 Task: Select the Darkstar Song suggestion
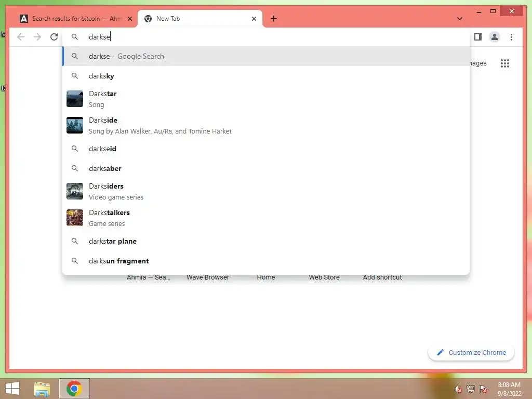[266, 99]
